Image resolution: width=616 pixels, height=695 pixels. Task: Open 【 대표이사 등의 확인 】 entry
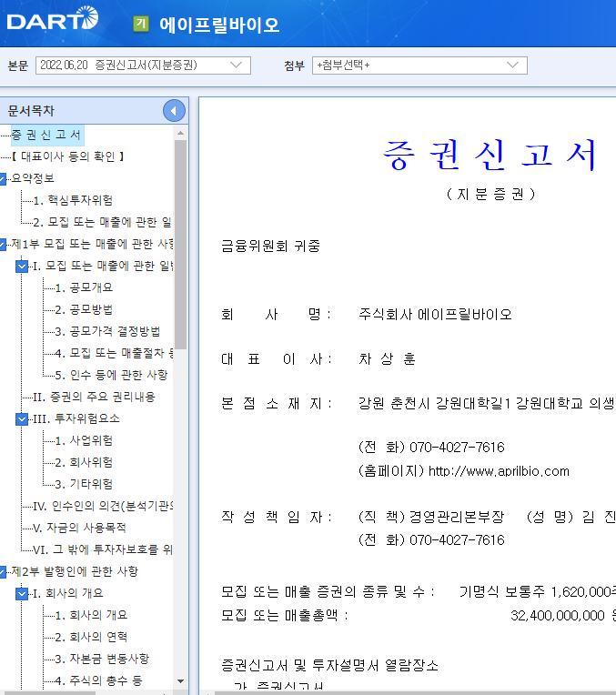(x=67, y=156)
